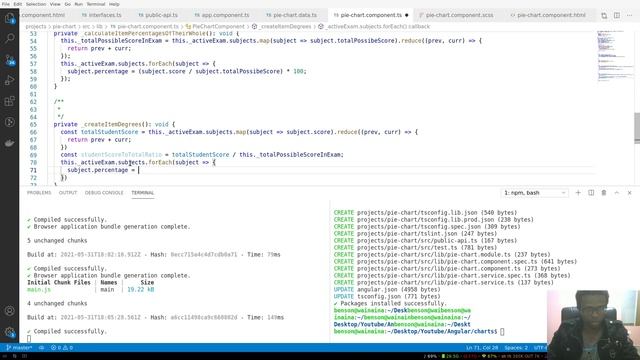This screenshot has width=640, height=360.
Task: Open the Manage gear in activity bar
Action: click(x=9, y=332)
